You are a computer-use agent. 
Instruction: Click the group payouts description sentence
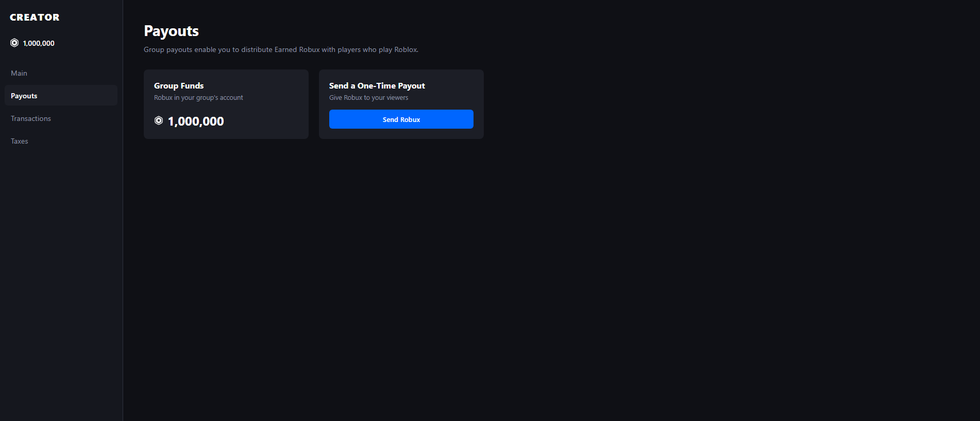(281, 49)
